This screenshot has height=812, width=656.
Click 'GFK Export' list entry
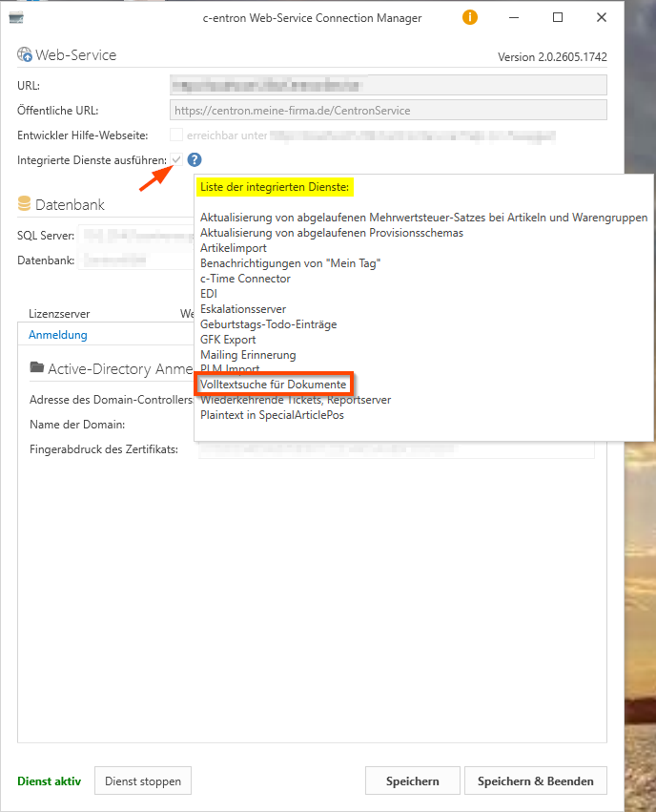(228, 340)
